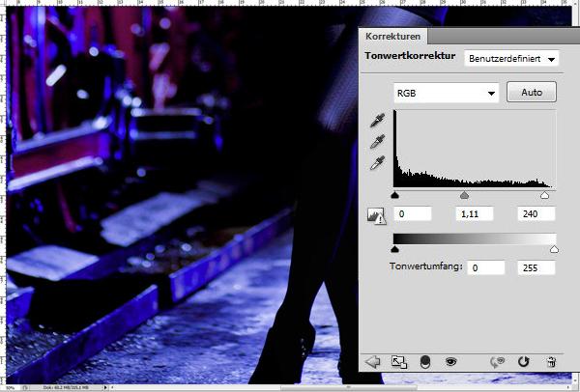Click the Tonwertumfang label
The image size is (580, 392).
point(425,266)
